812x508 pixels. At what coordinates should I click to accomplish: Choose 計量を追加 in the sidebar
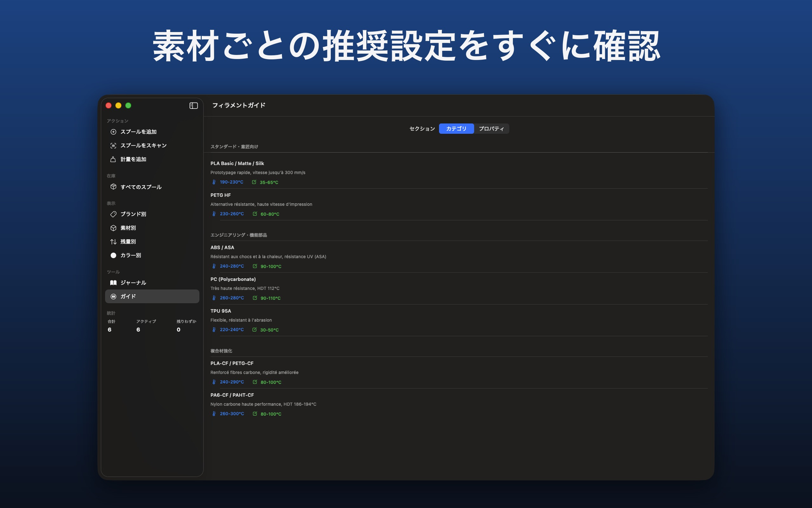click(152, 159)
